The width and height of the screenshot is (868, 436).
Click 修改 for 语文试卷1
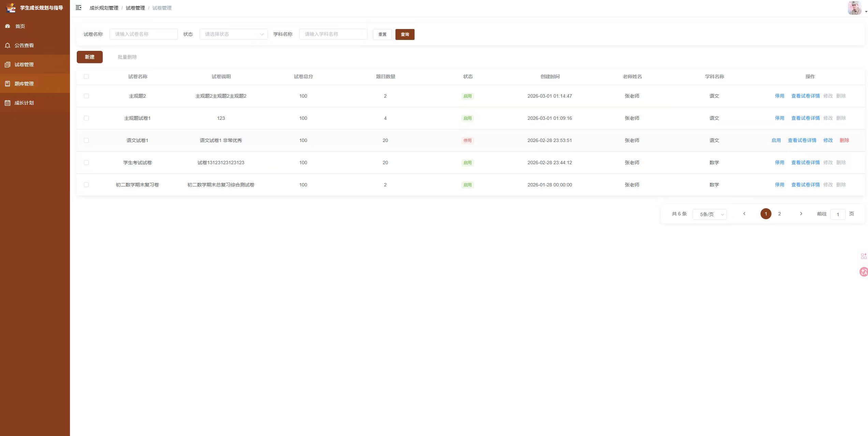tap(828, 140)
